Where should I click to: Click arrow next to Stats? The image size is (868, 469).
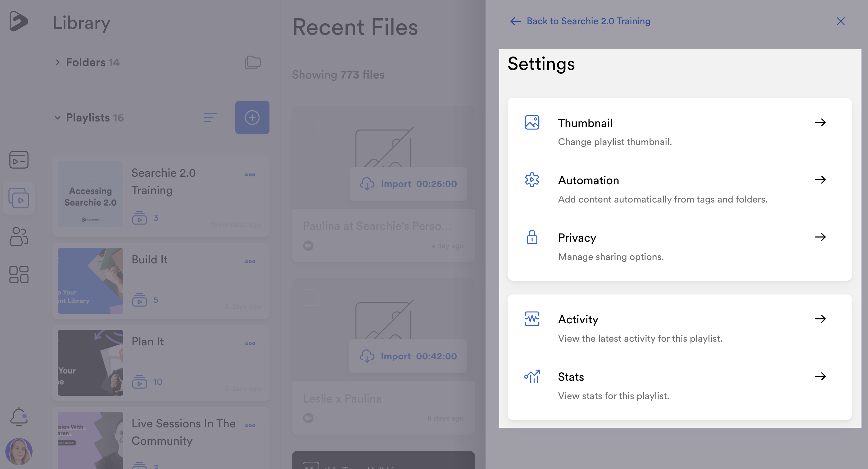click(820, 376)
